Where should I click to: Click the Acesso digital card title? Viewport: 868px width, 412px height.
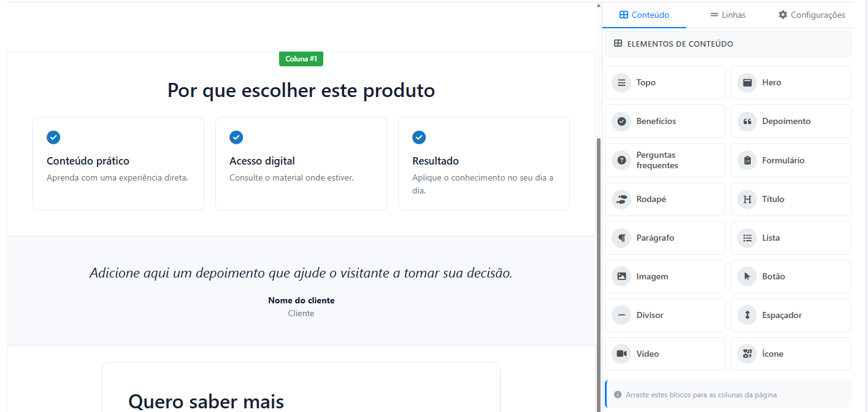262,161
